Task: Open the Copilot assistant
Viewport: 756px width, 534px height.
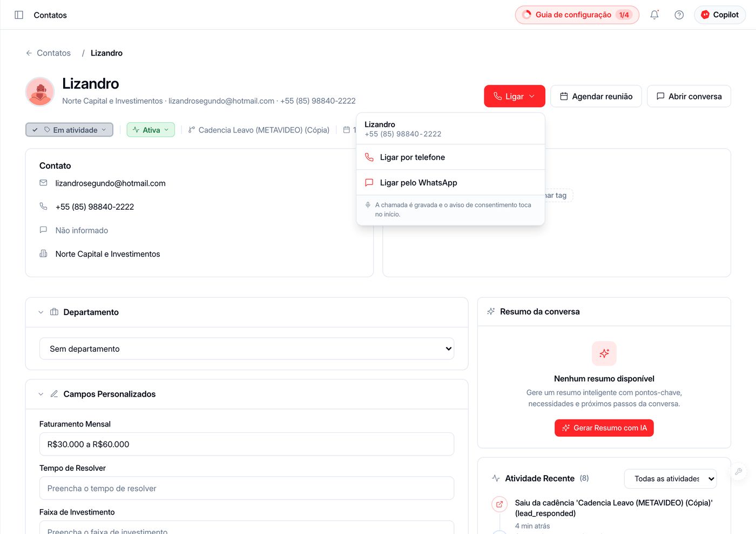Action: click(x=720, y=15)
